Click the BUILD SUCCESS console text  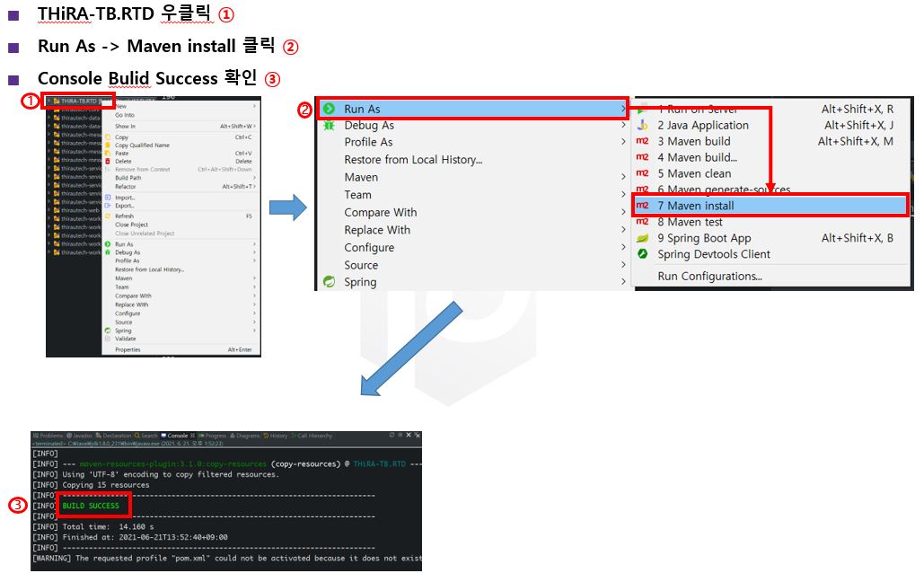pyautogui.click(x=91, y=506)
